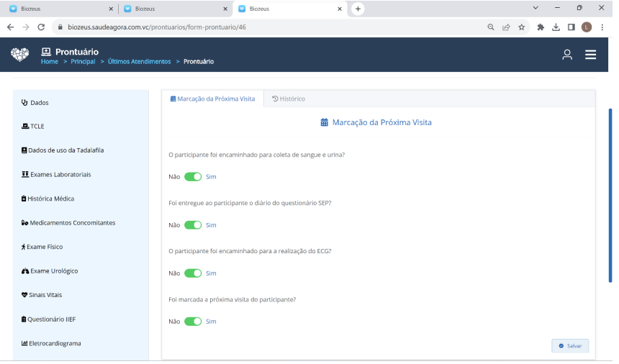The width and height of the screenshot is (619, 364).
Task: Open the user profile icon
Action: (567, 55)
